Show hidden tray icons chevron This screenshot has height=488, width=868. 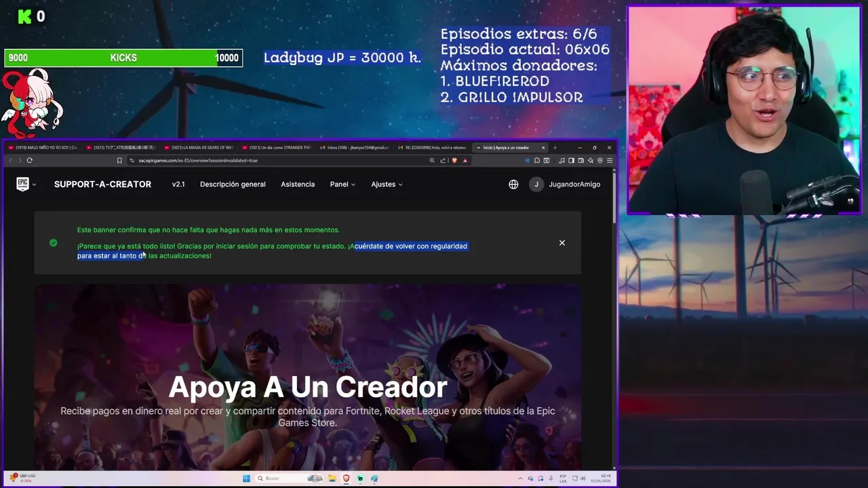click(520, 479)
